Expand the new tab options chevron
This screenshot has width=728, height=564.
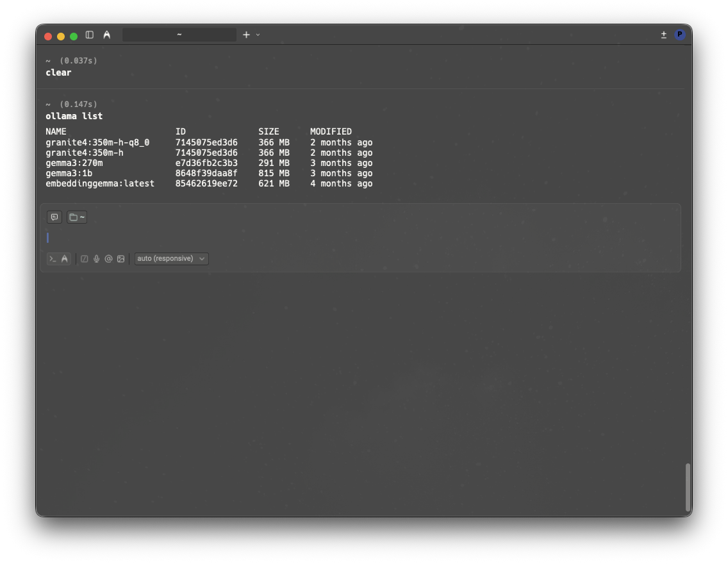[x=258, y=35]
